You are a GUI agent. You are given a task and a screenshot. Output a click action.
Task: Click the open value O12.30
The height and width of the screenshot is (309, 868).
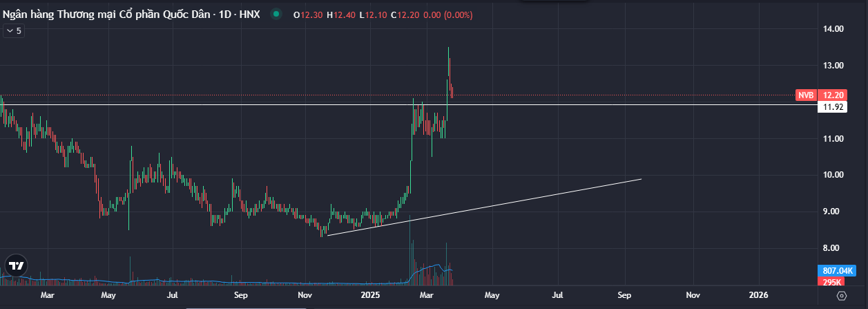tap(308, 15)
